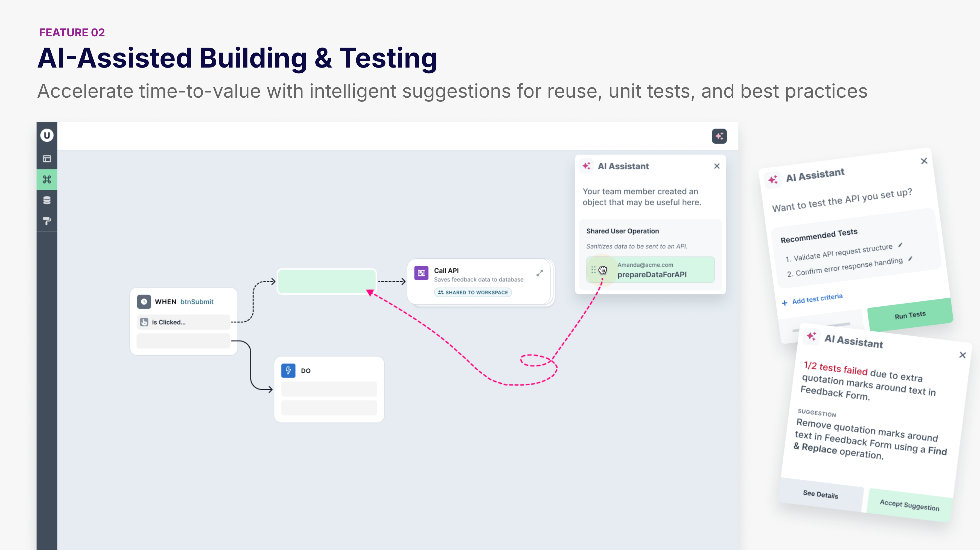Click the btnSubmit link in WHEN block
This screenshot has width=980, height=550.
[197, 301]
